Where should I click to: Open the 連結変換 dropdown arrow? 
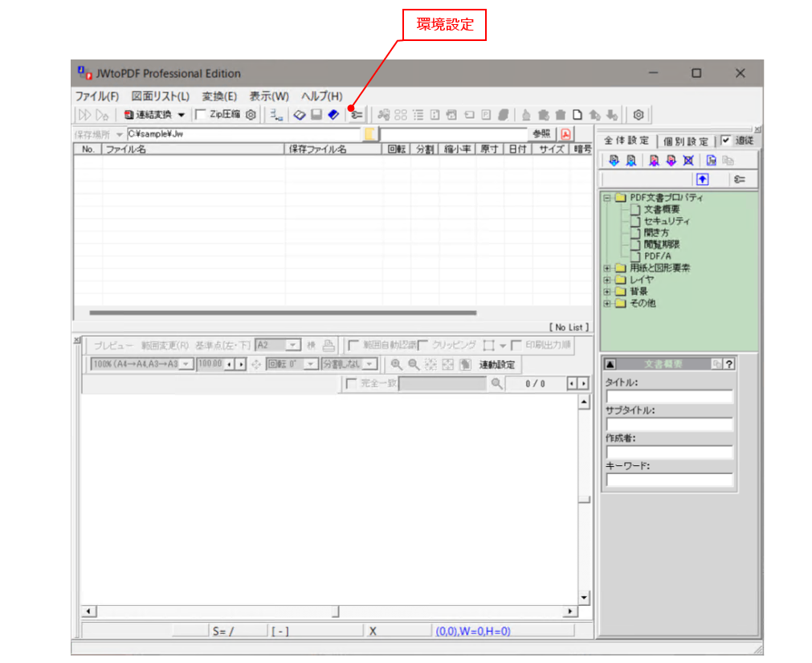182,115
